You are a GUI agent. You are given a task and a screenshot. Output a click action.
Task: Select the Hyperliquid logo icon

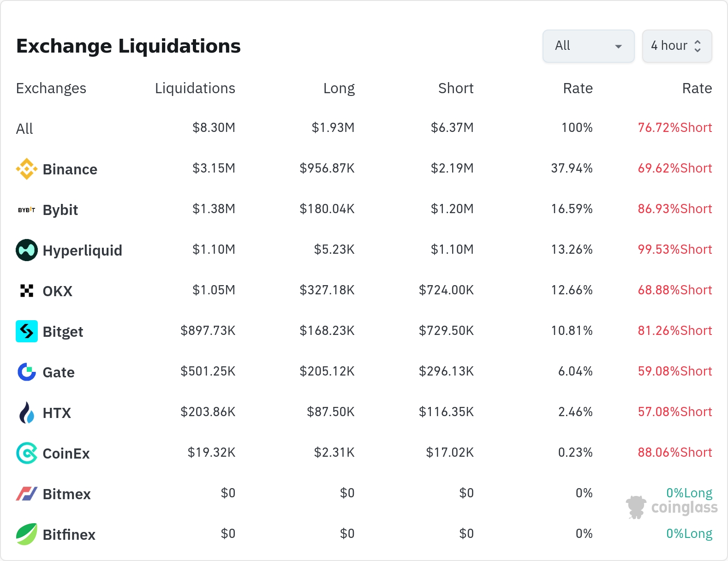point(27,250)
